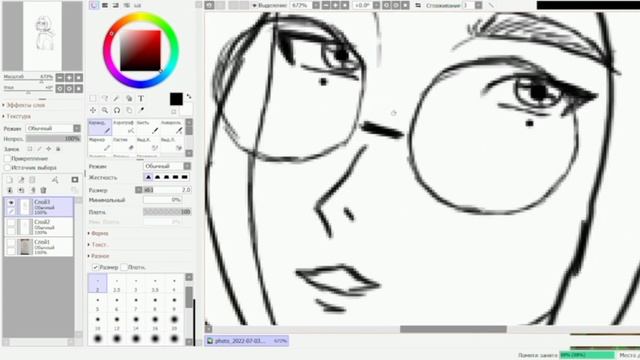The image size is (640, 360).
Task: Hide layer Слой3 with eye icon
Action: point(11,202)
